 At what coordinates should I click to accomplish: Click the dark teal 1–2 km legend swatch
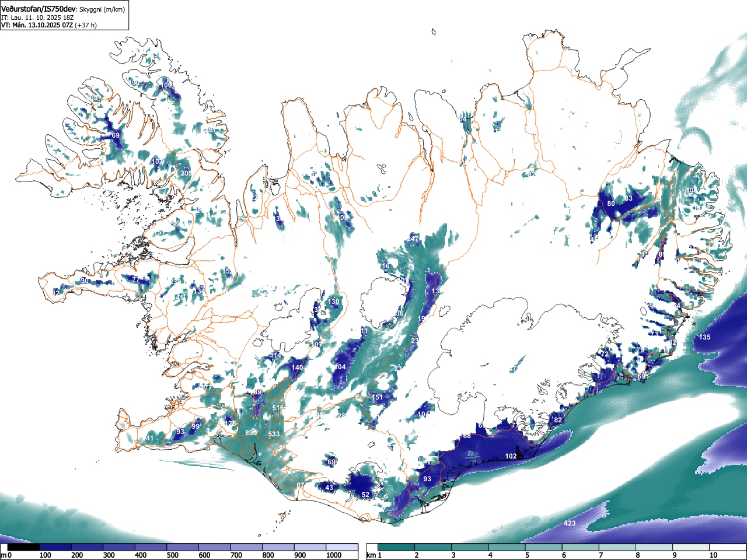coord(397,547)
